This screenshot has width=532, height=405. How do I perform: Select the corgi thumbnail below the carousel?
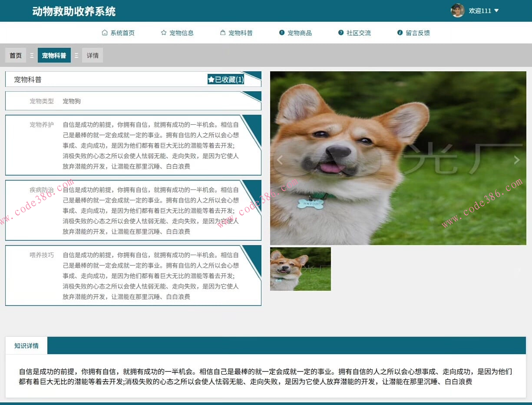point(301,269)
